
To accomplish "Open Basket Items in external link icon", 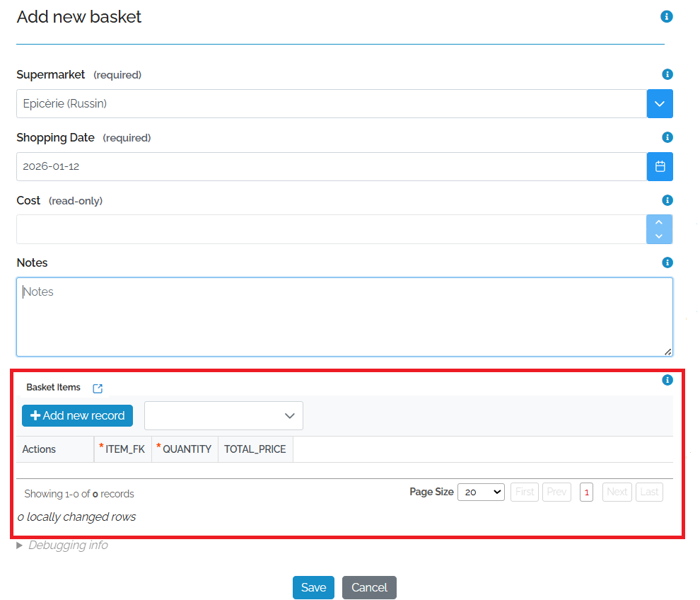I will coord(98,388).
